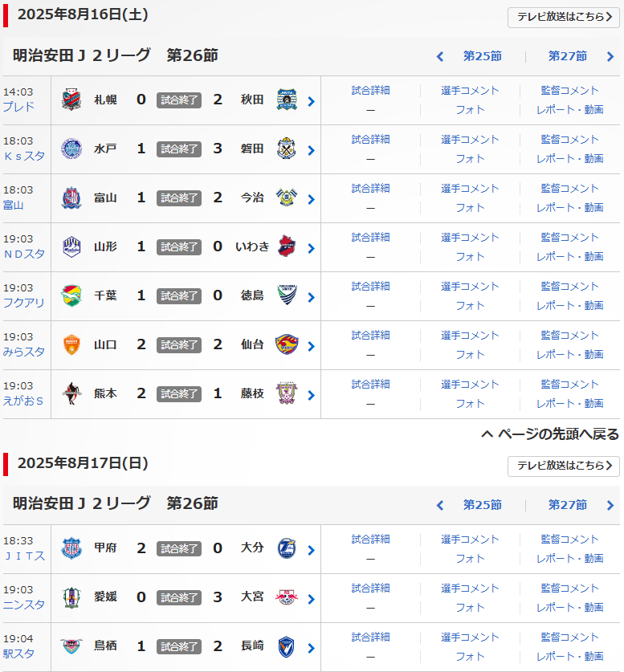Expand Yamaguchi vs Sendai match arrow
This screenshot has height=672, width=624.
pyautogui.click(x=311, y=346)
